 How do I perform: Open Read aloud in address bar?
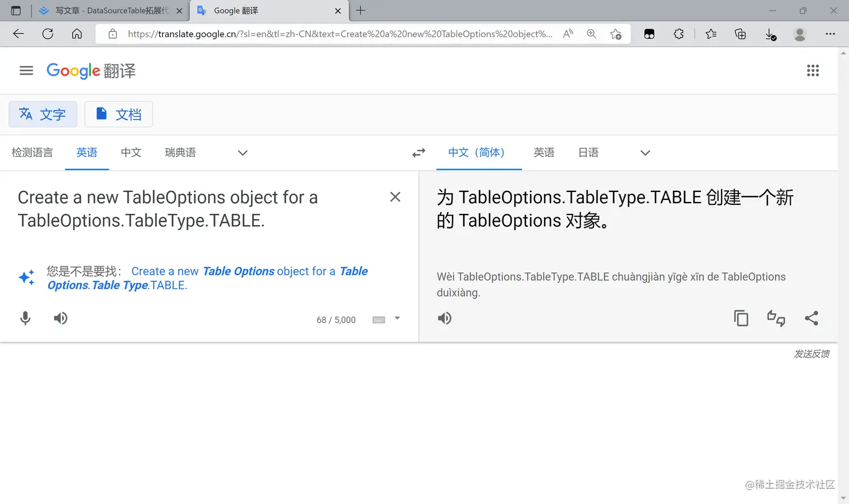click(x=568, y=34)
